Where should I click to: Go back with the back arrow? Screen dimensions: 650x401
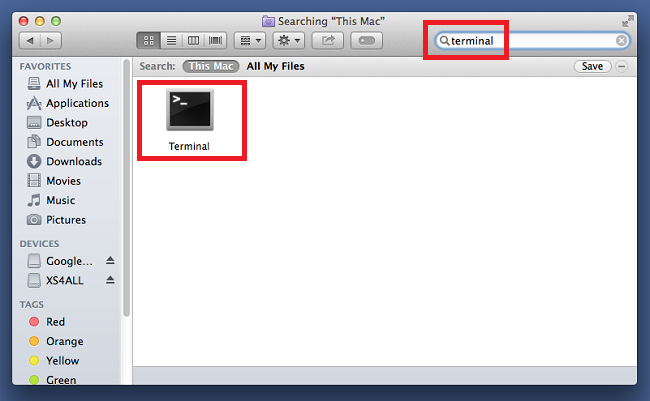(29, 41)
